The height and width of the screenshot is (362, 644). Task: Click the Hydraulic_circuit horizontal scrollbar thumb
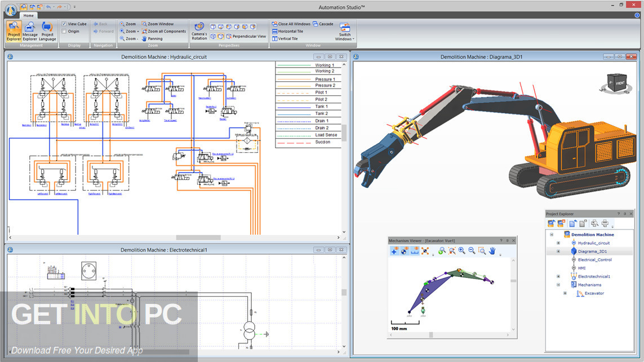pos(198,237)
